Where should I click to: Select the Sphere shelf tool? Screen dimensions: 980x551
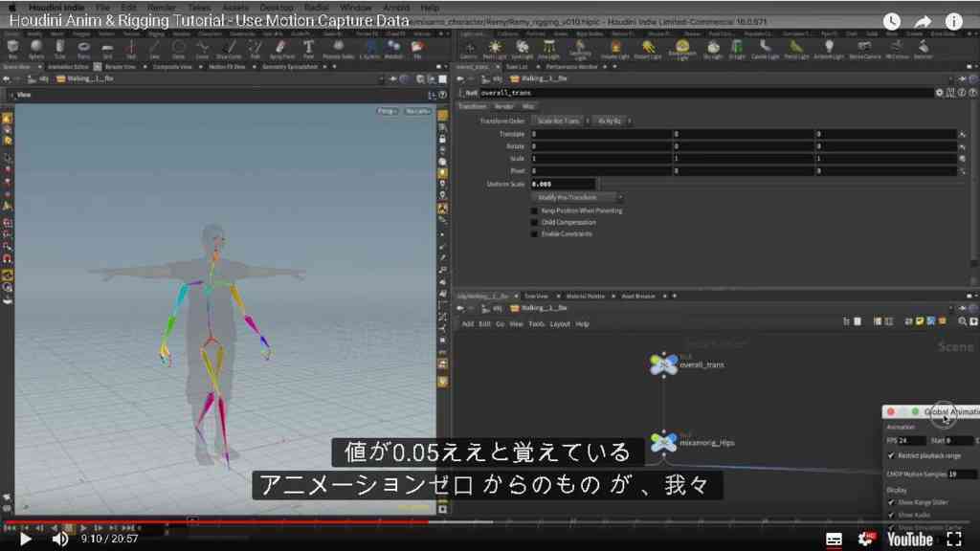pos(36,48)
